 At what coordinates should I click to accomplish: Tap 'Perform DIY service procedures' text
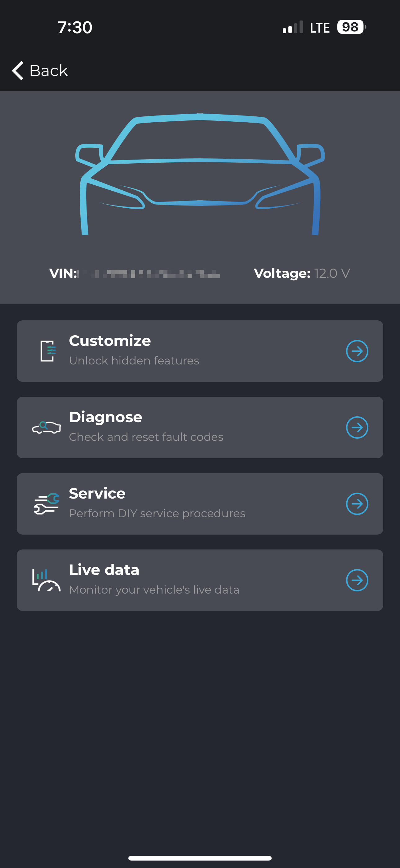(x=157, y=513)
